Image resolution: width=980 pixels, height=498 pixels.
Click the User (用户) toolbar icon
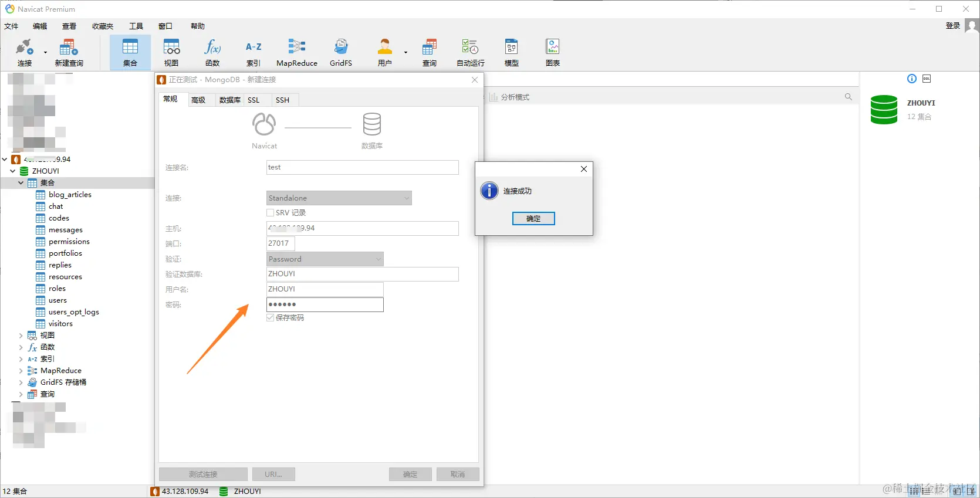click(x=385, y=53)
